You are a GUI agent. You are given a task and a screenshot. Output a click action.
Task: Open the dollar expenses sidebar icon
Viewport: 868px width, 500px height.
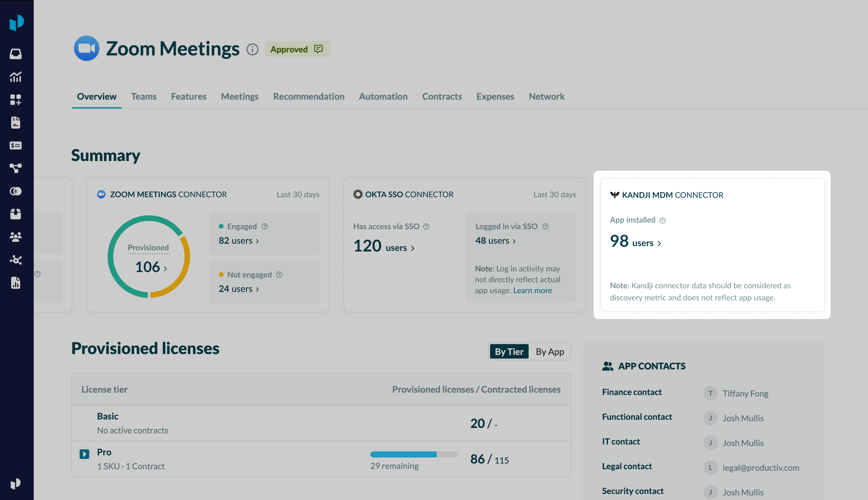[15, 146]
